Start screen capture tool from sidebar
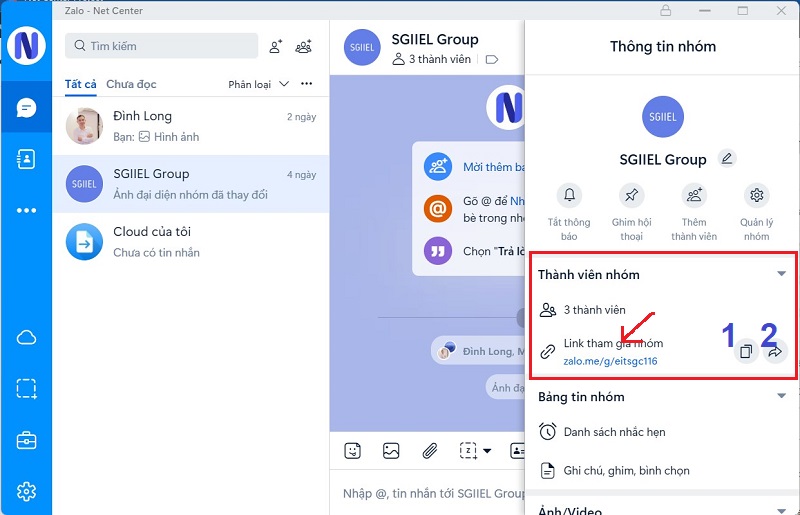800x515 pixels. pyautogui.click(x=26, y=388)
